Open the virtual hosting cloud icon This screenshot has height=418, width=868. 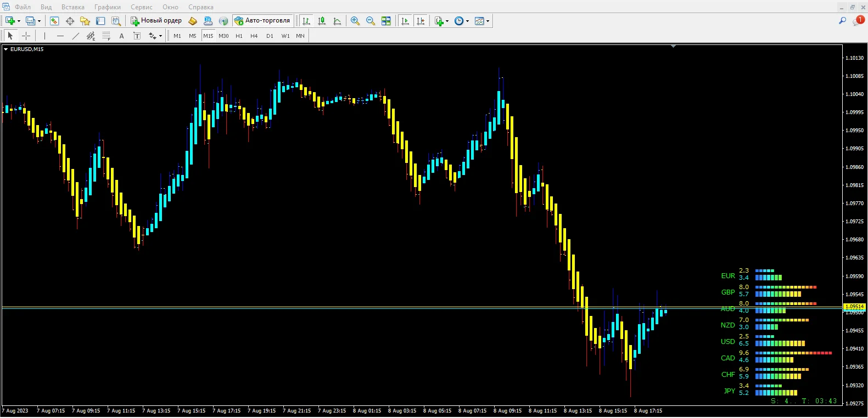tap(208, 21)
